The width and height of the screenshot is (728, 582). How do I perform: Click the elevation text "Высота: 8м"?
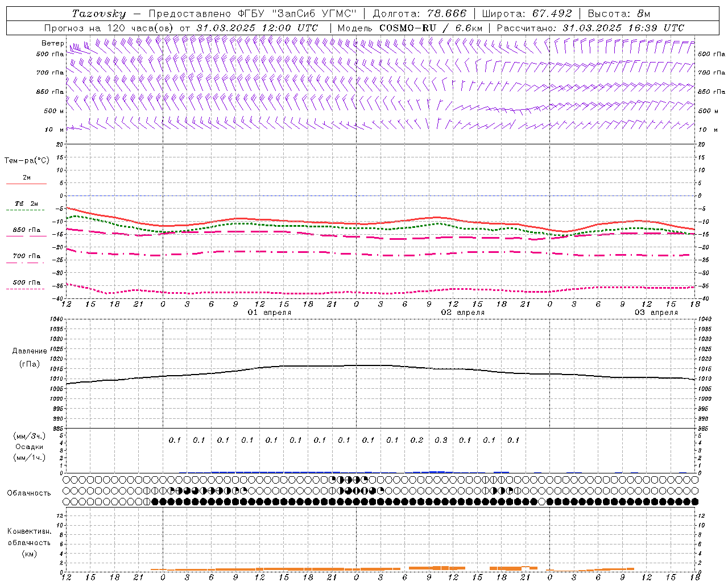(619, 14)
